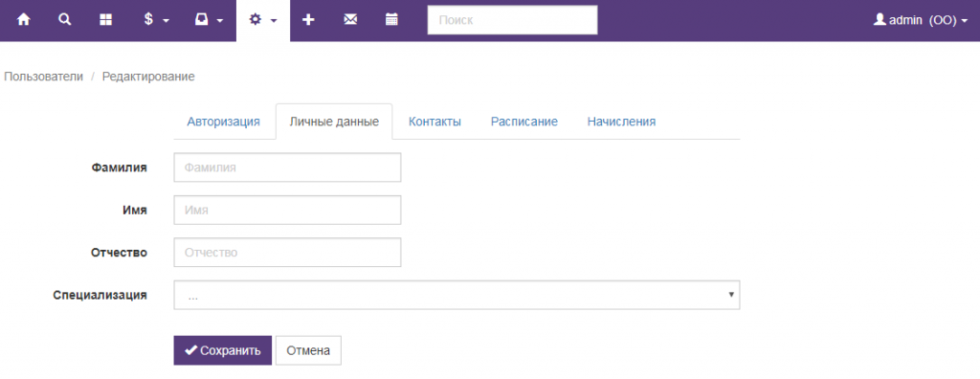Image resolution: width=980 pixels, height=379 pixels.
Task: Select the Личные данные tab
Action: (x=334, y=122)
